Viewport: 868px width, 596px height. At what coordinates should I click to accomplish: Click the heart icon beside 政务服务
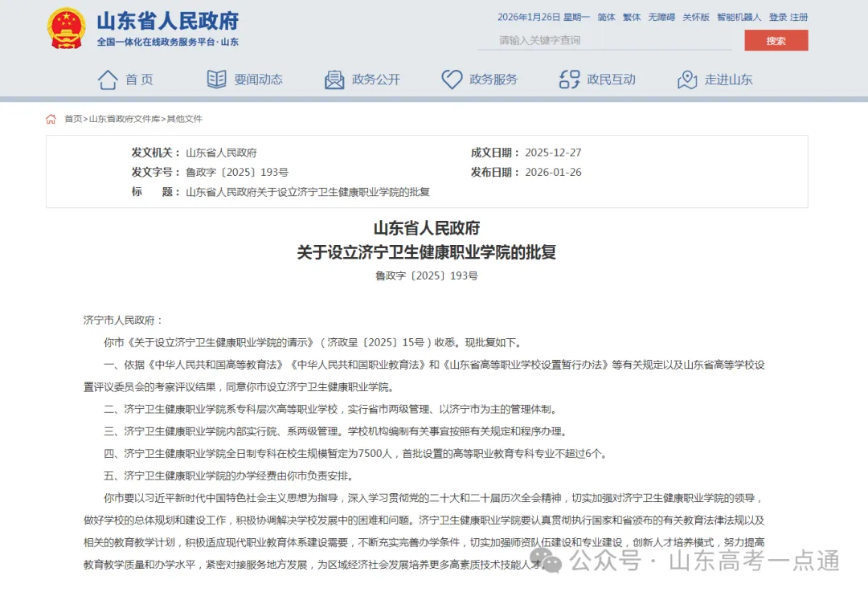click(452, 80)
